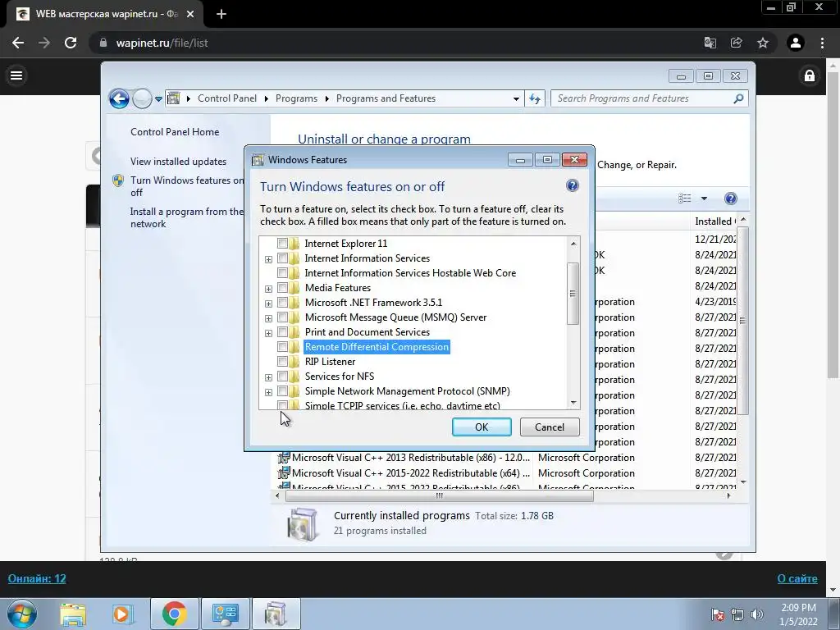The width and height of the screenshot is (840, 630).
Task: Expand Microsoft Message Queue (MSMQ) Server
Action: pos(268,318)
